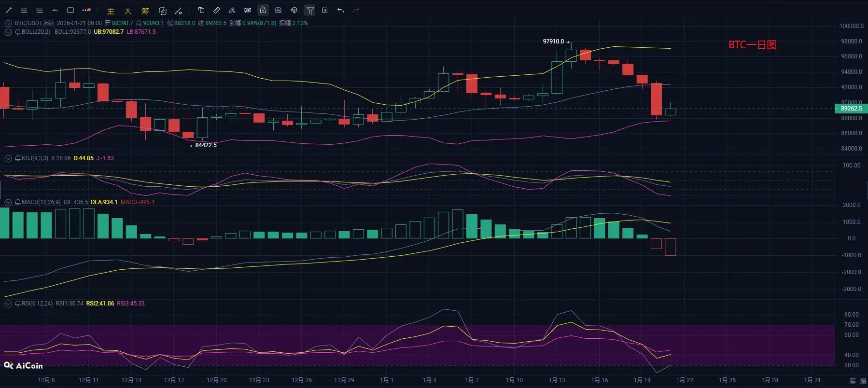Screen dimensions: 868x388
Task: Click the bell alert icon beside KDJ
Action: click(x=18, y=158)
